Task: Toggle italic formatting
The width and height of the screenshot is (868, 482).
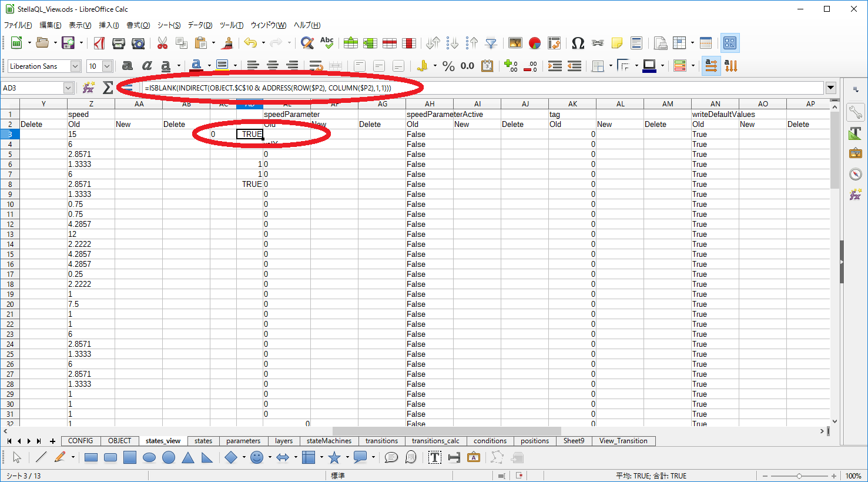Action: (147, 66)
